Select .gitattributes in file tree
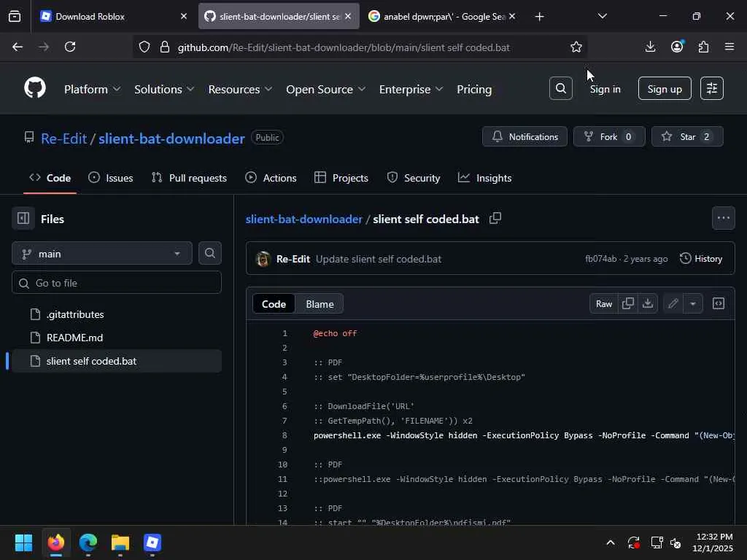Image resolution: width=747 pixels, height=560 pixels. [116, 314]
